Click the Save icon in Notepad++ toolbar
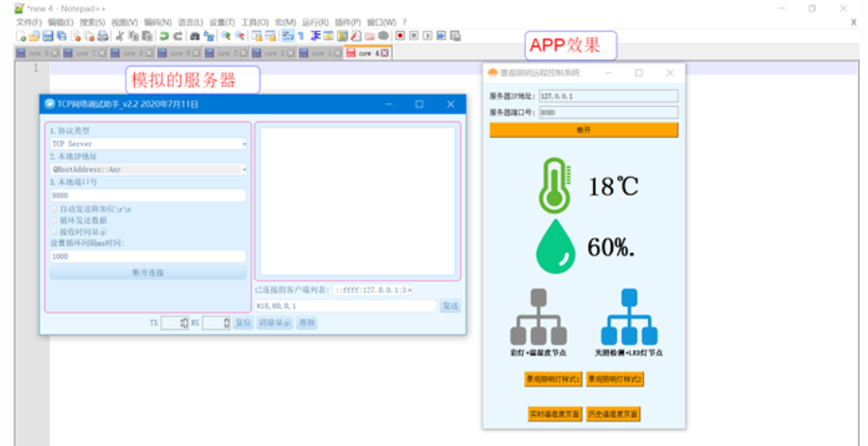The height and width of the screenshot is (446, 868). point(48,36)
